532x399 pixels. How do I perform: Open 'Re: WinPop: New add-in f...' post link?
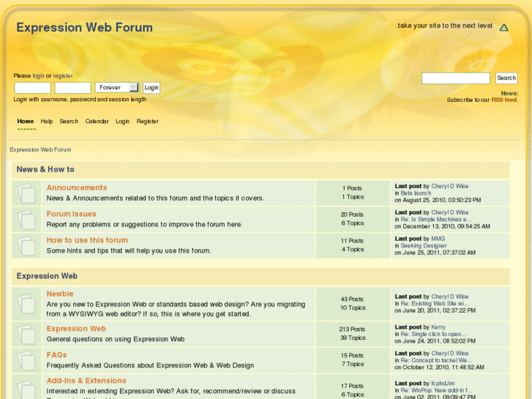click(x=436, y=390)
